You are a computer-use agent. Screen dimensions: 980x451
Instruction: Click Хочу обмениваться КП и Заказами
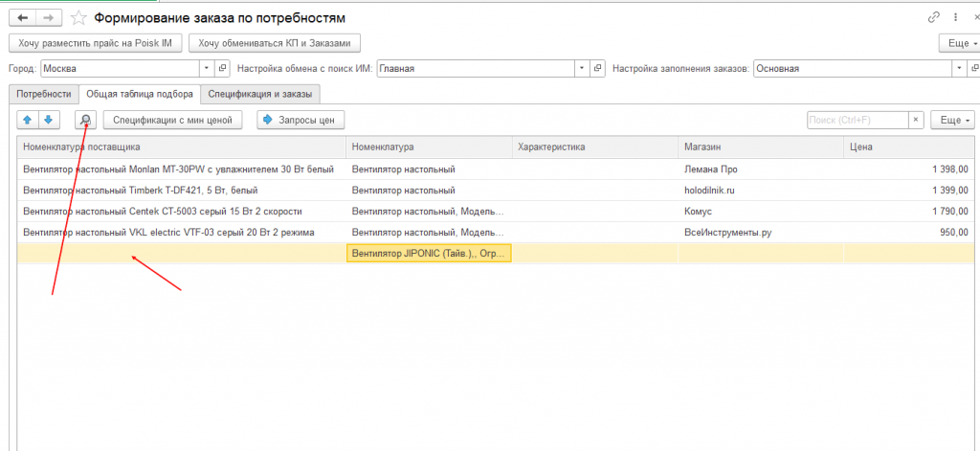[275, 43]
